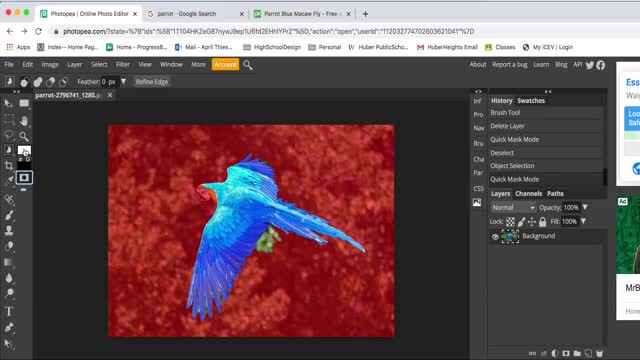Select the Eraser tool

(x=9, y=246)
